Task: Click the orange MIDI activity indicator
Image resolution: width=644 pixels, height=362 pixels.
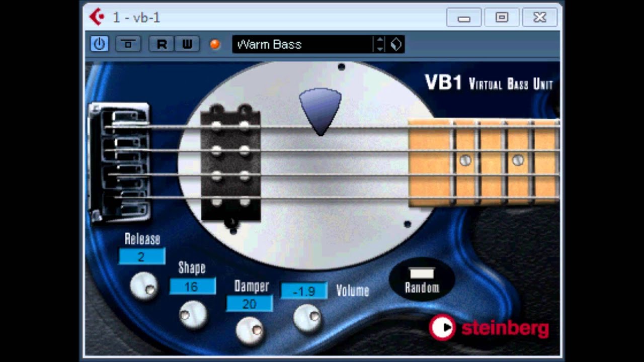Action: [215, 44]
